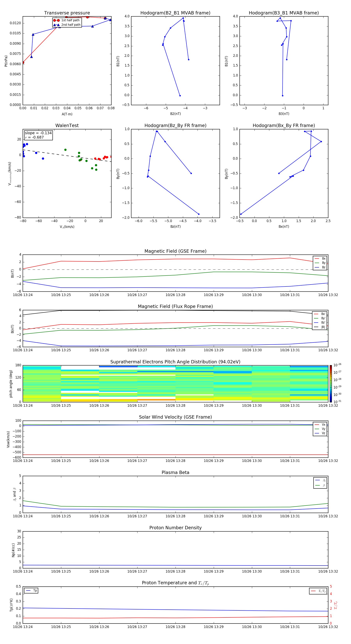Select |B| in the Flux Rope legend
Image resolution: width=351 pixels, height=644 pixels.
(x=320, y=327)
